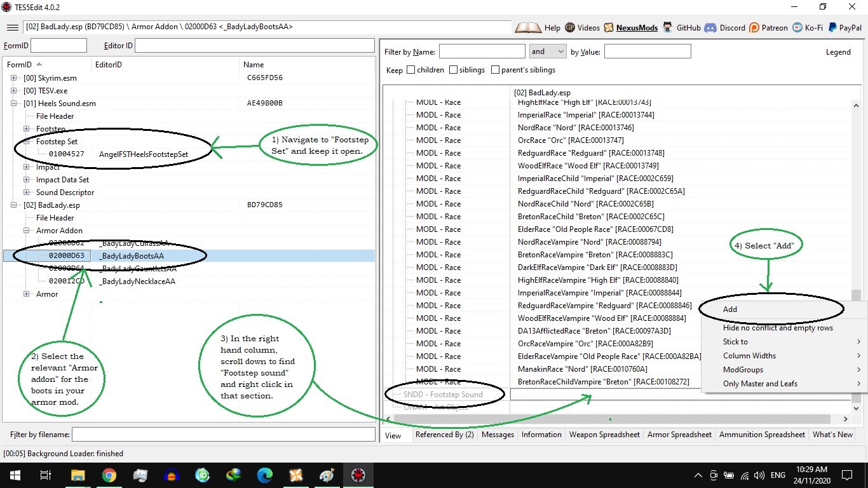Collapse the [02] BadLady.esp node
This screenshot has width=868, height=488.
[x=15, y=205]
